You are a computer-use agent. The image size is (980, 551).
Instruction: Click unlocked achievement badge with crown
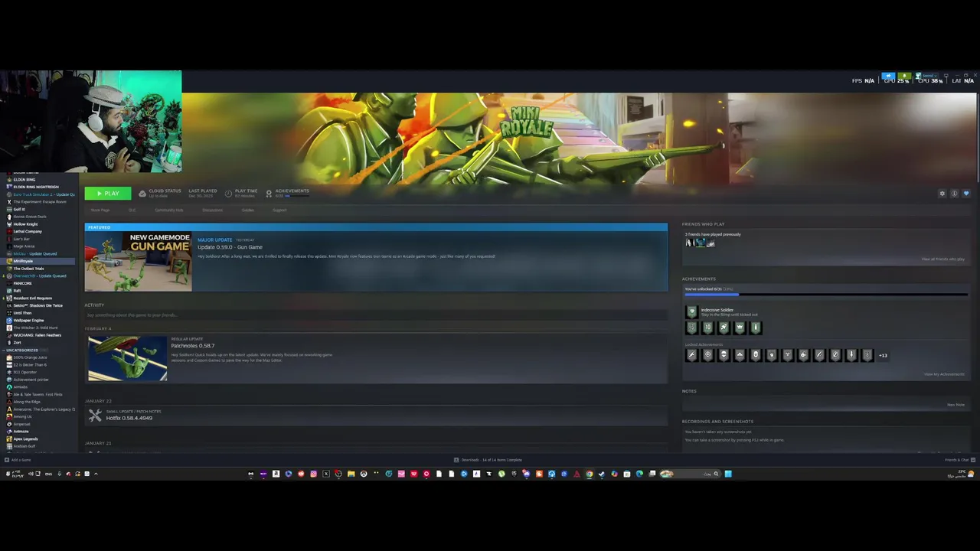click(740, 328)
